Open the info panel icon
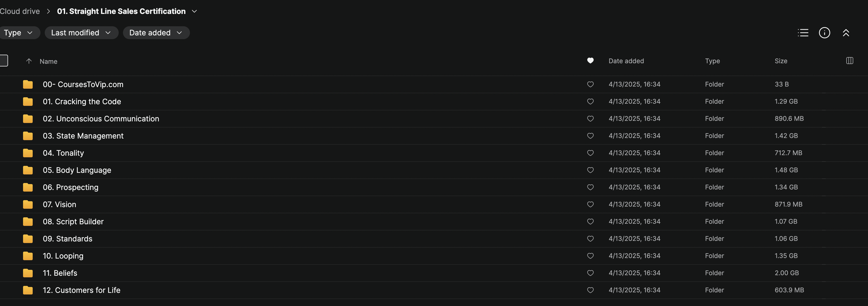Screen dimensions: 868x306 point(824,33)
